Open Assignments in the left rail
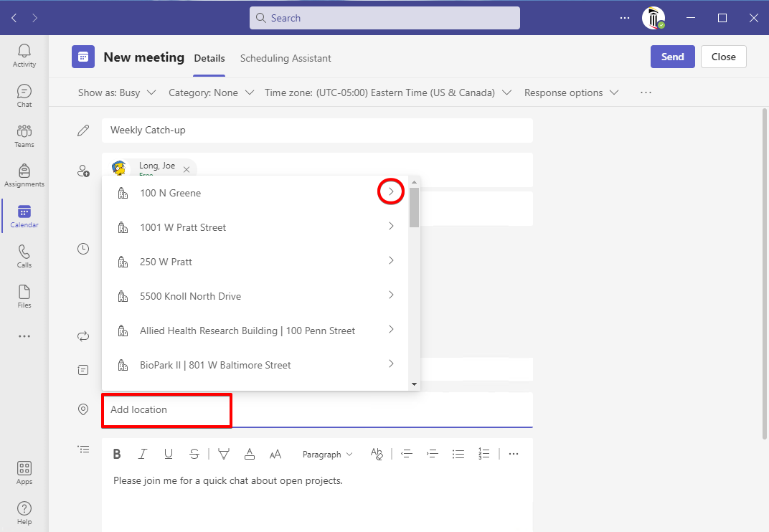 coord(24,176)
